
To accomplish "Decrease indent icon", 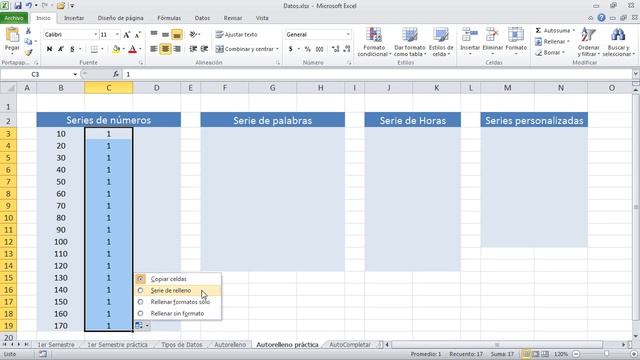I will point(193,49).
